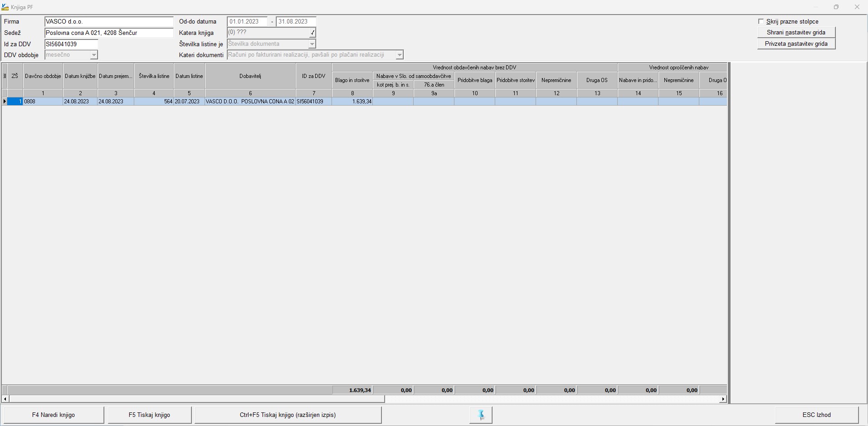Click the Pridobitve blaga column header
Viewport: 868px width, 426px height.
coord(475,80)
